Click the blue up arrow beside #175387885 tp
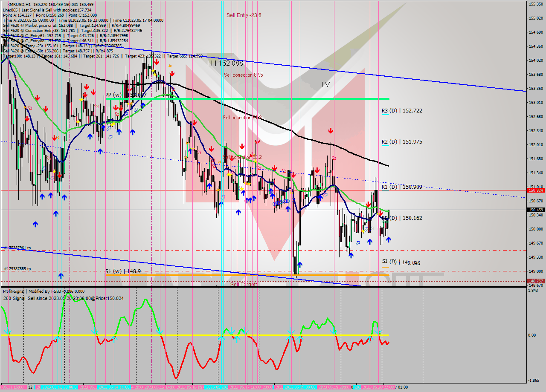 tap(61, 276)
